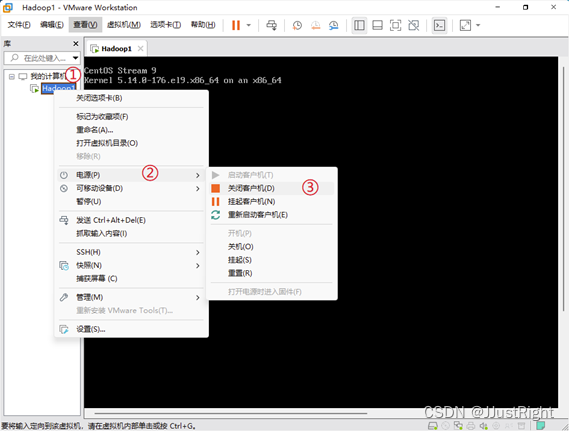Open the 帮助(H) menu
This screenshot has height=431, width=569.
pos(203,25)
